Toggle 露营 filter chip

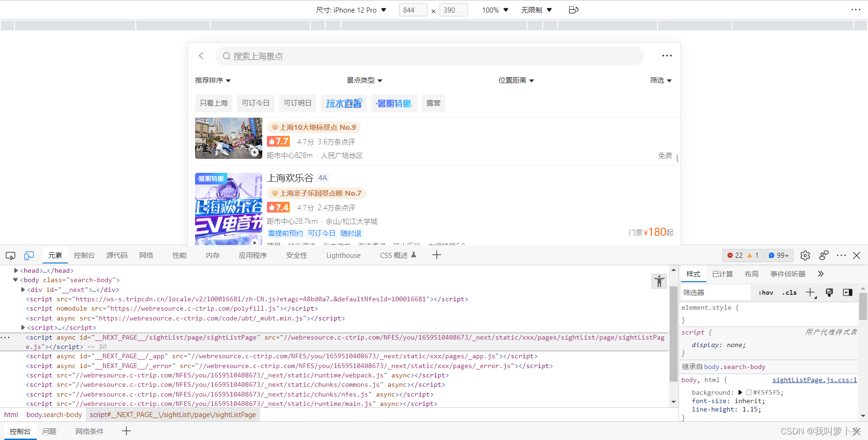coord(434,103)
